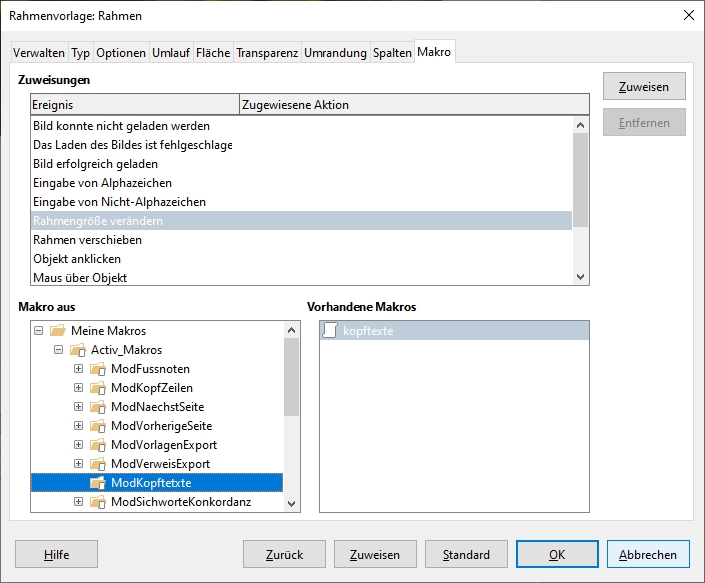Click the Ereignis column header
Viewport: 705px width, 583px height.
click(x=134, y=105)
